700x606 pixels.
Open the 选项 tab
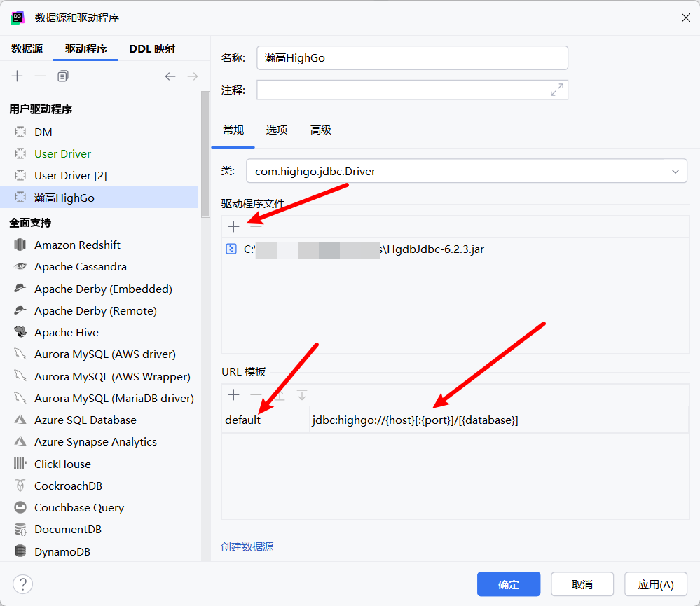tap(276, 130)
